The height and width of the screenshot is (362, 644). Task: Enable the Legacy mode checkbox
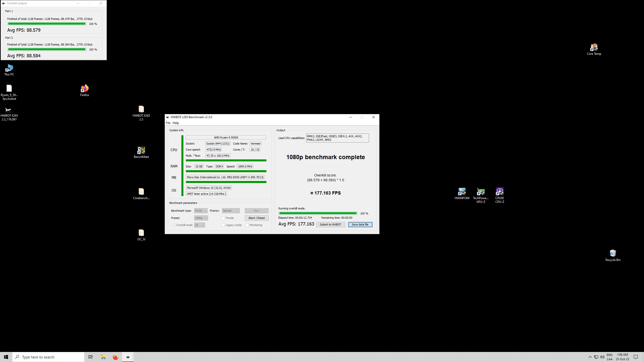(223, 225)
